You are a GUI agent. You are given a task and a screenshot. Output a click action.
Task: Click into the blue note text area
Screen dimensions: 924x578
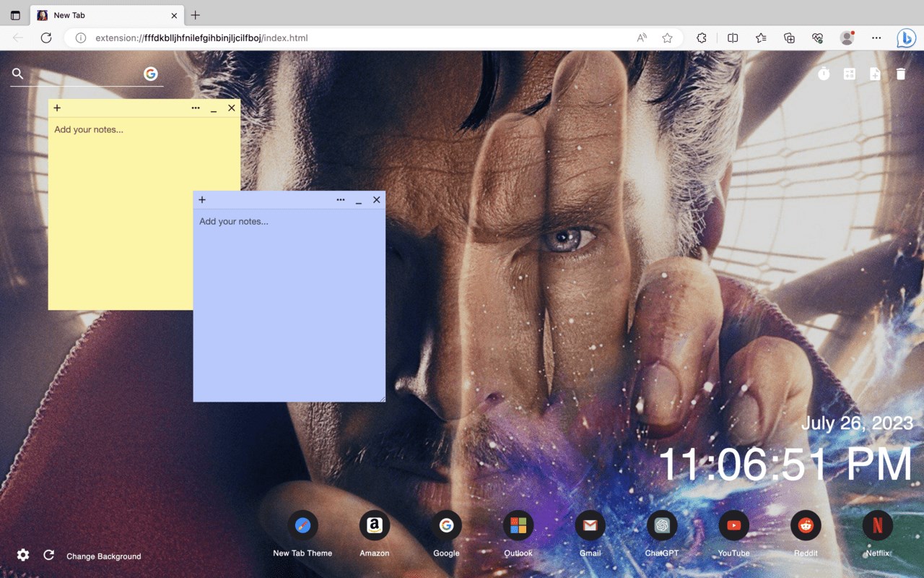[289, 306]
